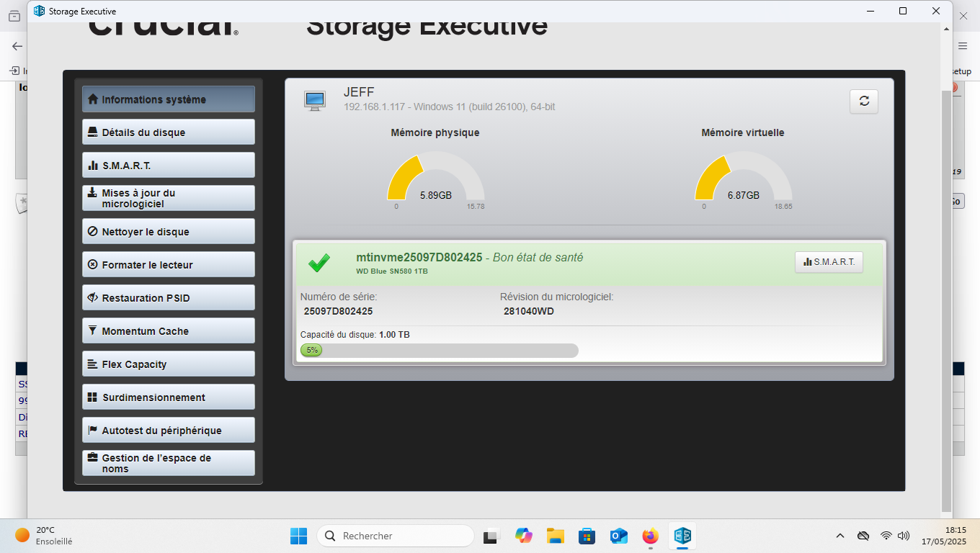Viewport: 980px width, 553px height.
Task: Click the disk capacity 5% progress bar
Action: [x=439, y=351]
